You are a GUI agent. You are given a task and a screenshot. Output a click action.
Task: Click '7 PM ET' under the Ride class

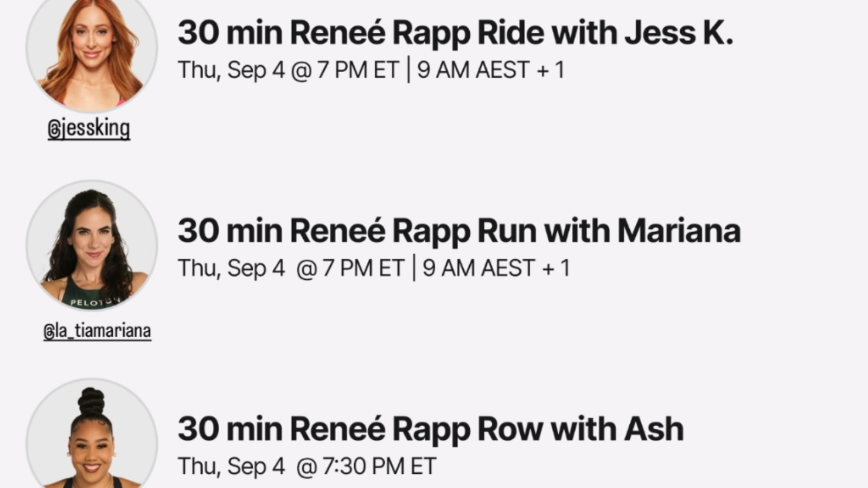click(x=358, y=70)
